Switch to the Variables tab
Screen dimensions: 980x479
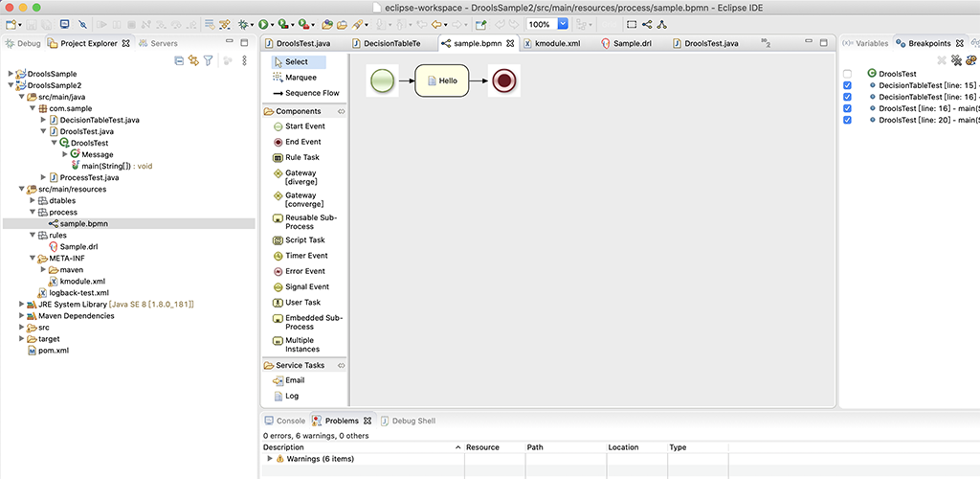865,43
